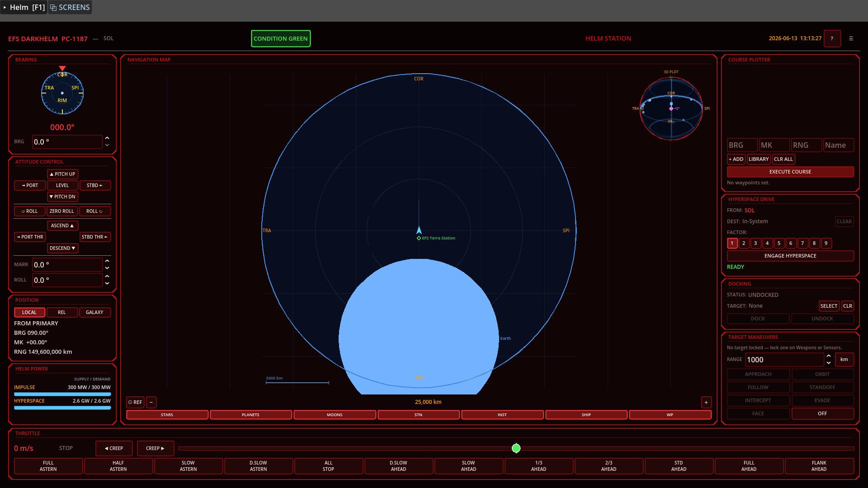
Task: Increase the ROLL value with up arrow
Action: [x=107, y=276]
